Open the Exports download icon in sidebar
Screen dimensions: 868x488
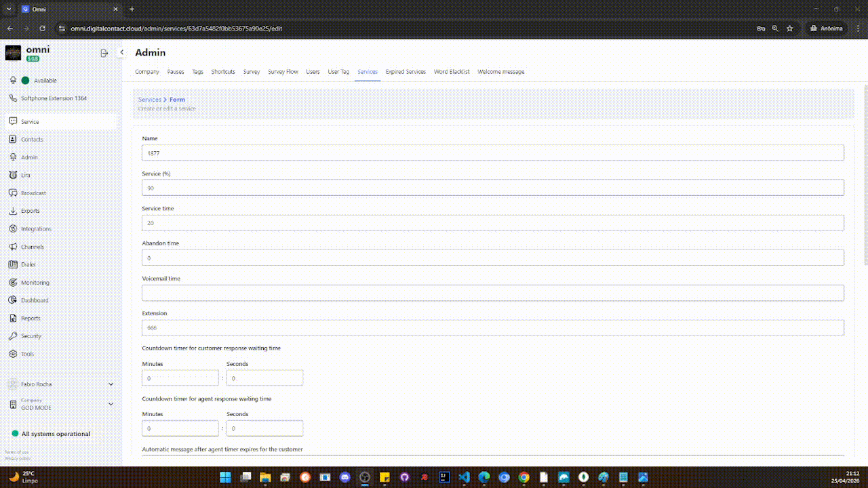click(x=13, y=211)
